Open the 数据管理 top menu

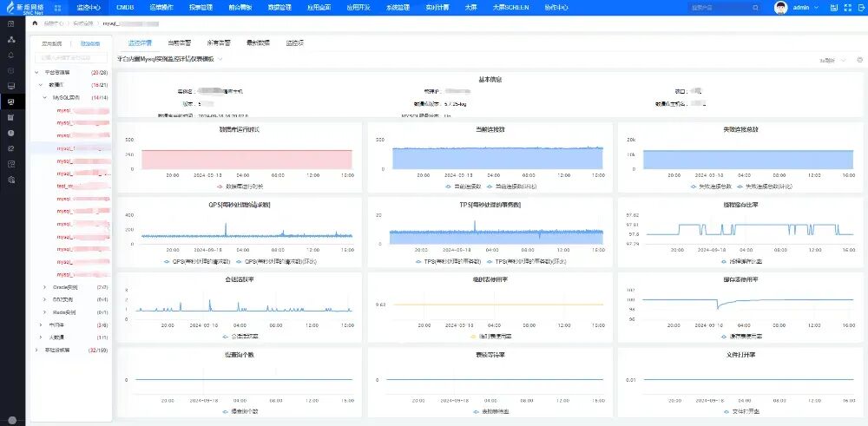tap(279, 8)
